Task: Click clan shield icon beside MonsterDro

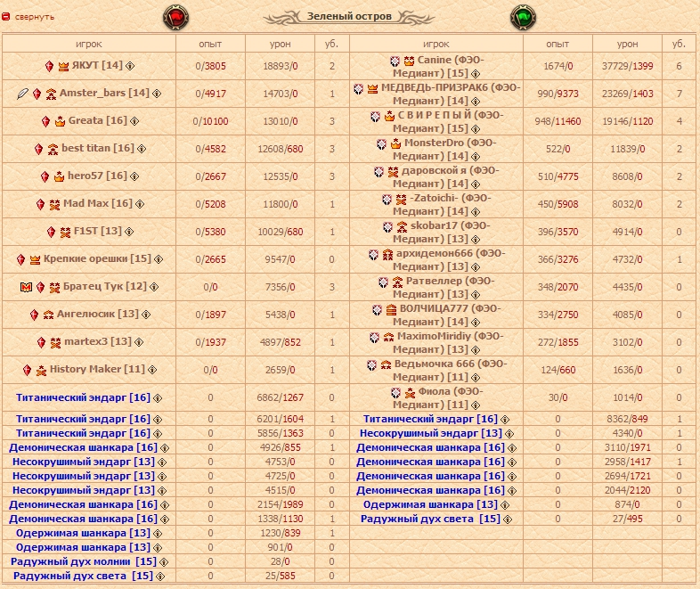Action: [x=381, y=144]
